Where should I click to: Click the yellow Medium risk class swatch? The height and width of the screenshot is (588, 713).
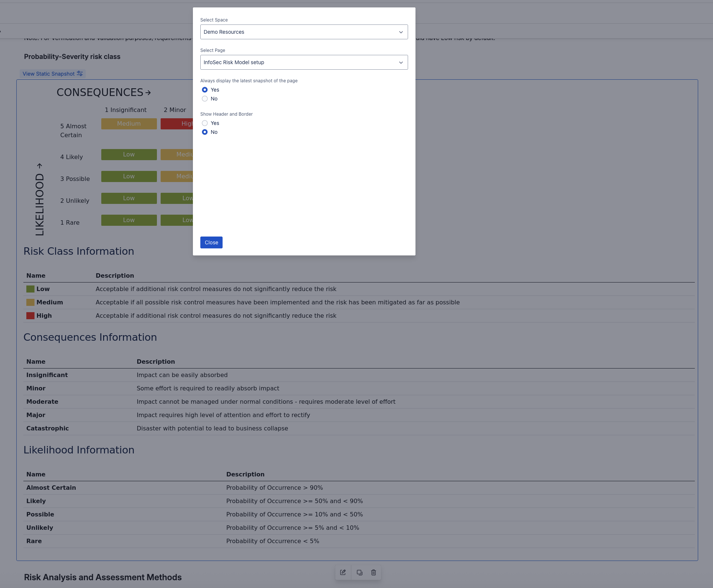(30, 302)
